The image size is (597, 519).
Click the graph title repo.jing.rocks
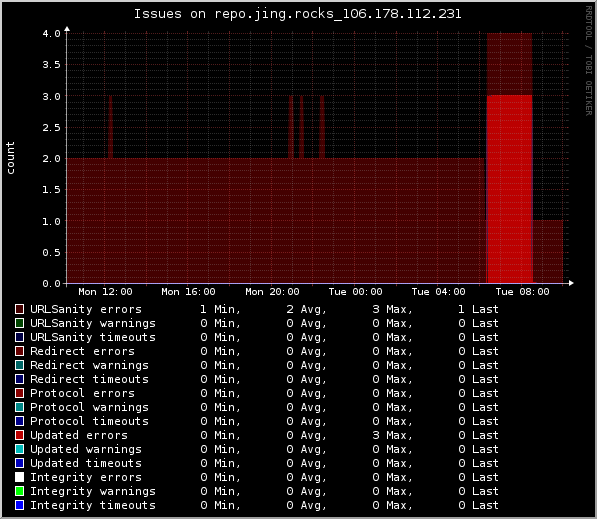(298, 14)
